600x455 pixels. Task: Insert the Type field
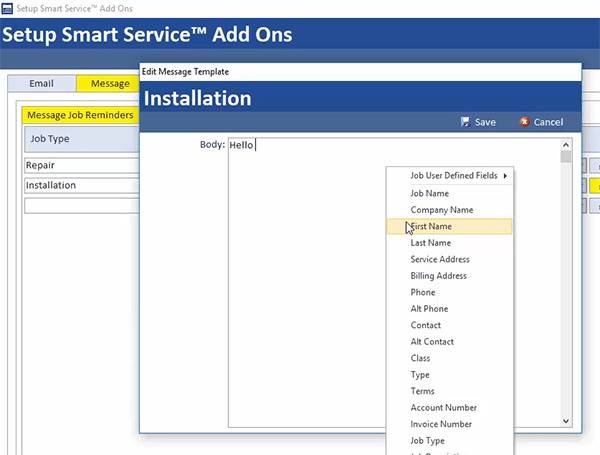(450, 374)
